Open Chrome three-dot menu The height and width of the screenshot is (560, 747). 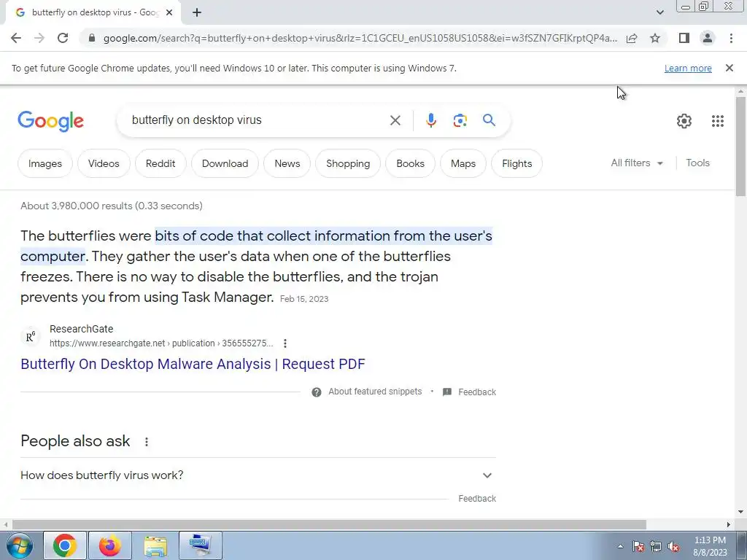click(731, 38)
